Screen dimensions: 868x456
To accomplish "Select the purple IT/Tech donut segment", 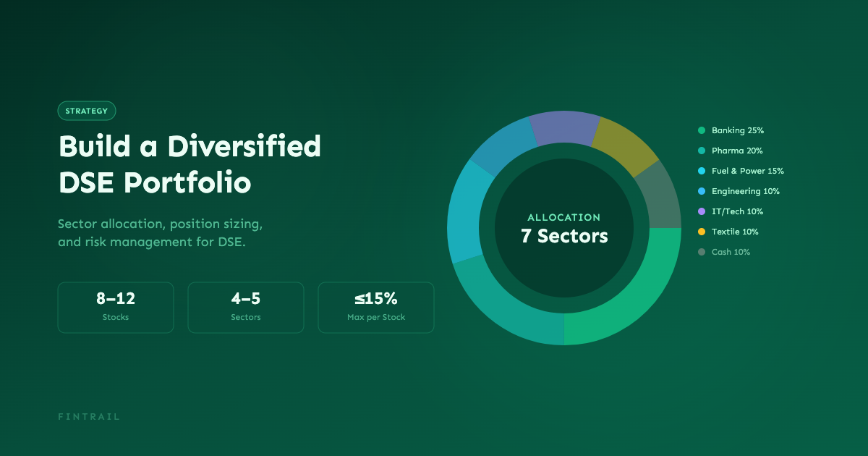I will pyautogui.click(x=564, y=127).
